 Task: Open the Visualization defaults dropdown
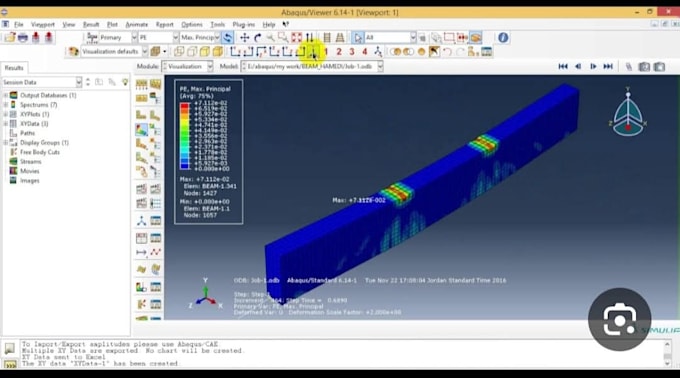coord(145,52)
